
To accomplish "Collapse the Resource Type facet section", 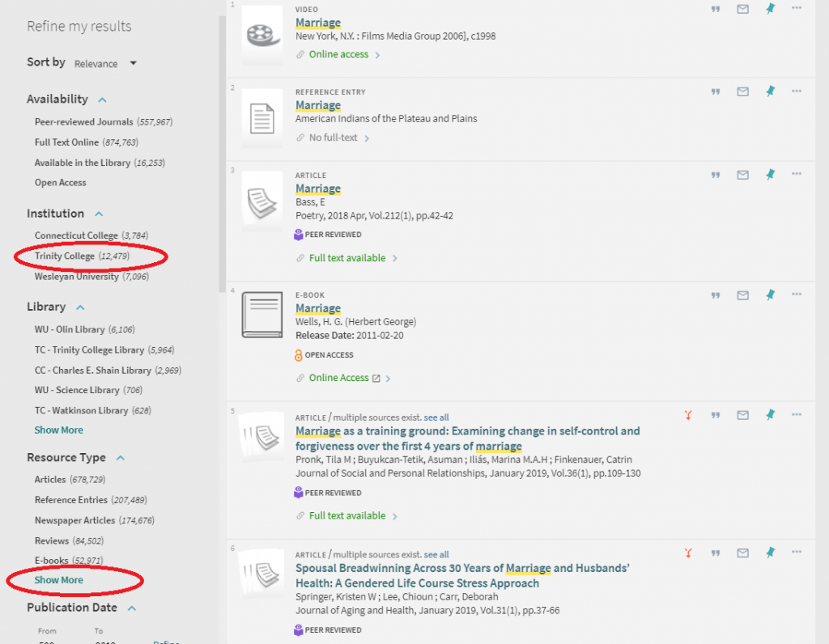I will coord(121,458).
